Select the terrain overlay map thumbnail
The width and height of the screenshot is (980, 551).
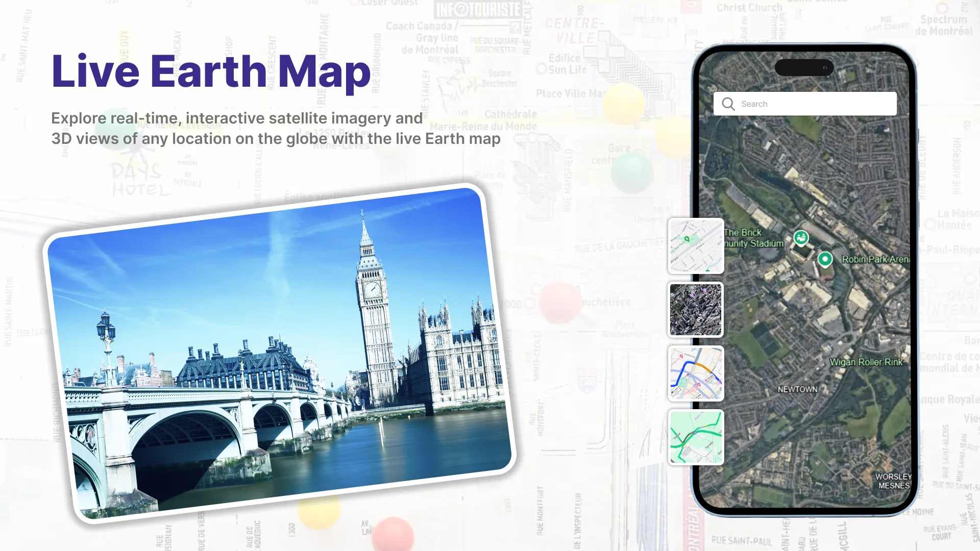[x=696, y=436]
